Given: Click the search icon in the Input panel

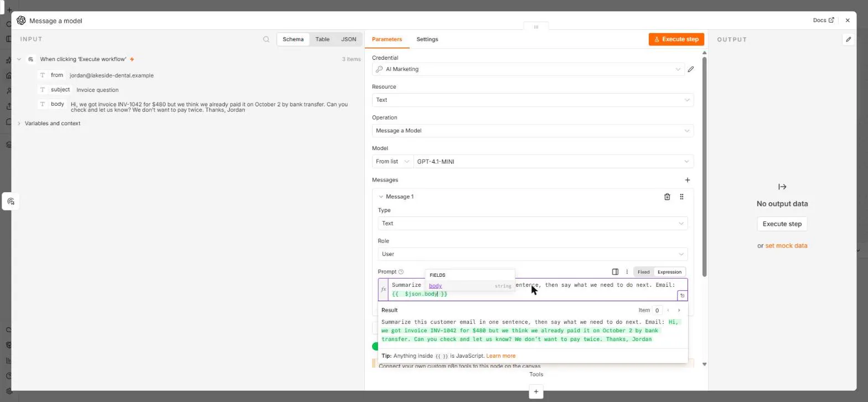Looking at the screenshot, I should point(266,39).
